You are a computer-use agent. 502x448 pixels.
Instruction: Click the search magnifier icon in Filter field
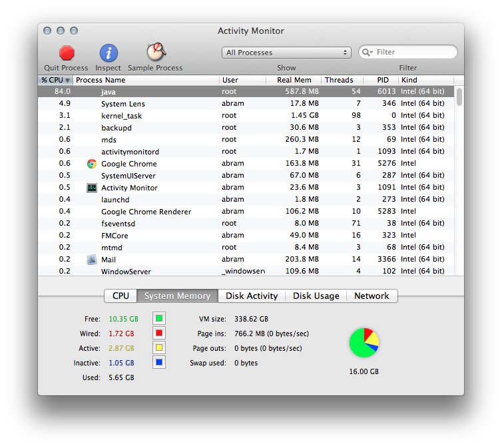368,52
